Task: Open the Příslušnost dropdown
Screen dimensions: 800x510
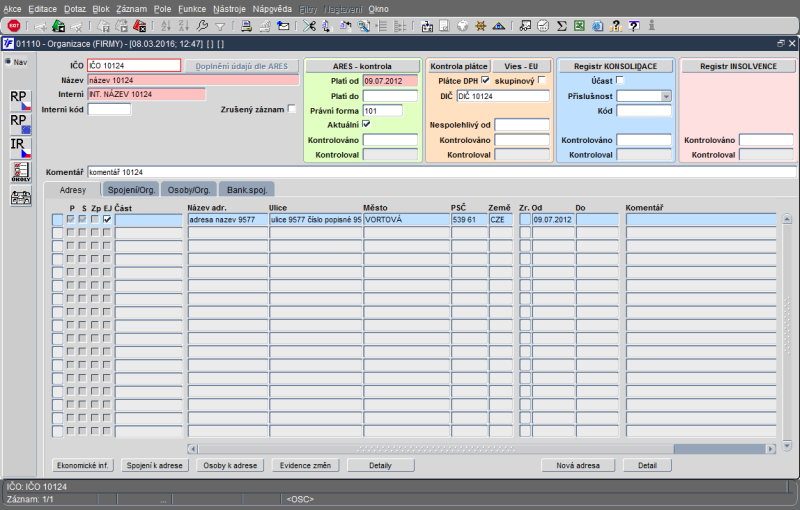Action: click(x=666, y=96)
